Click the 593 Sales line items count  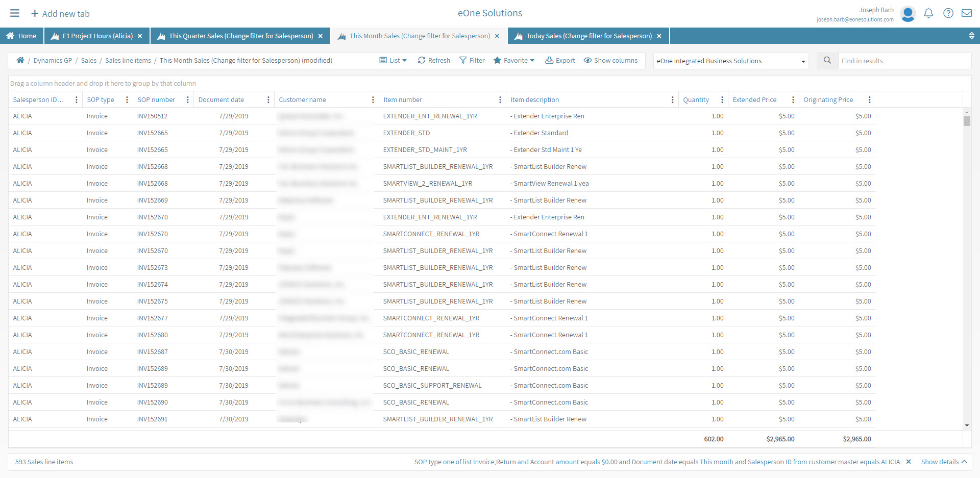(44, 462)
